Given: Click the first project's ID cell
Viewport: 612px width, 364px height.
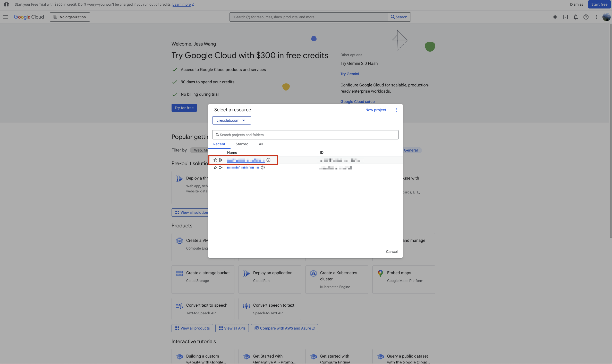Looking at the screenshot, I should (340, 161).
